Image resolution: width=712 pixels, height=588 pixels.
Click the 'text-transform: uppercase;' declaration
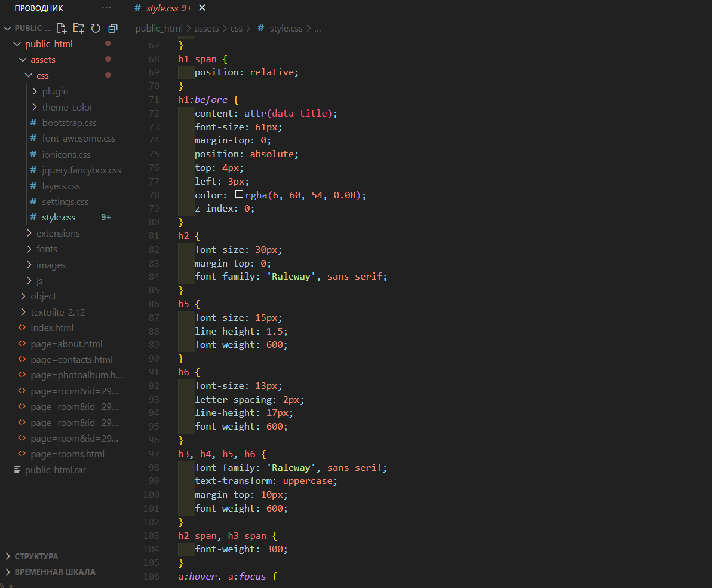point(266,481)
